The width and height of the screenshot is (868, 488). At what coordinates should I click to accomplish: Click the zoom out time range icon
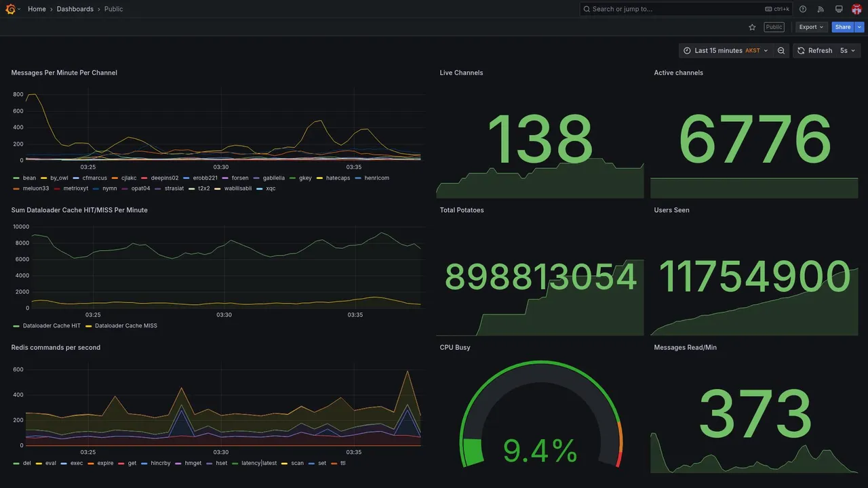[781, 51]
